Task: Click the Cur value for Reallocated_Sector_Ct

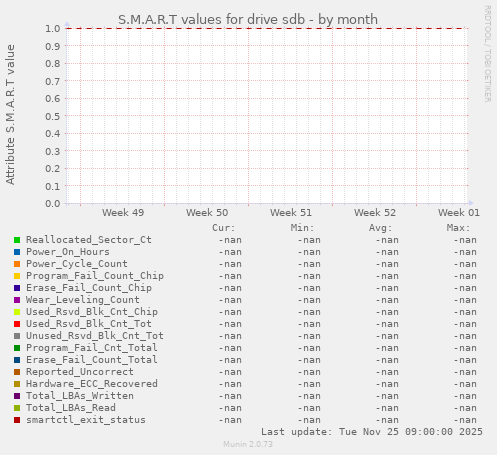Action: click(x=230, y=240)
